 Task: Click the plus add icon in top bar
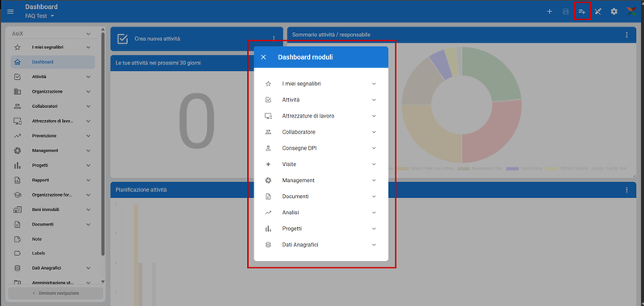click(x=550, y=11)
